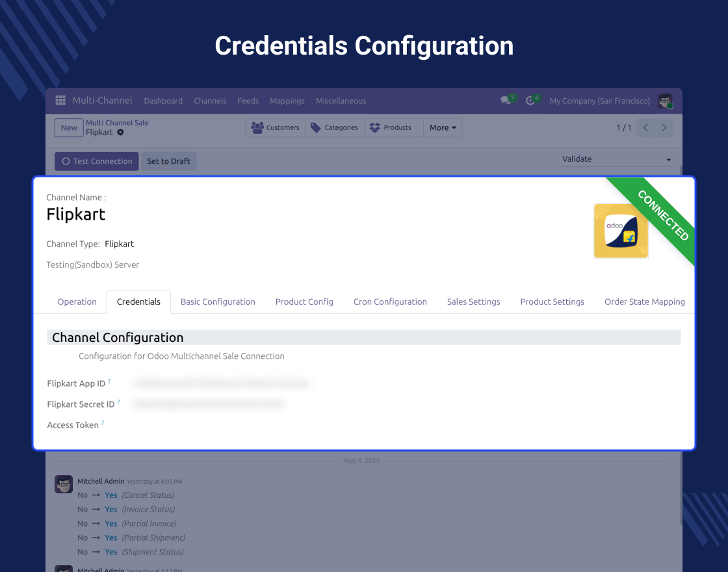Click the Flipkart Secret ID value field
The width and height of the screenshot is (728, 572).
pyautogui.click(x=209, y=404)
